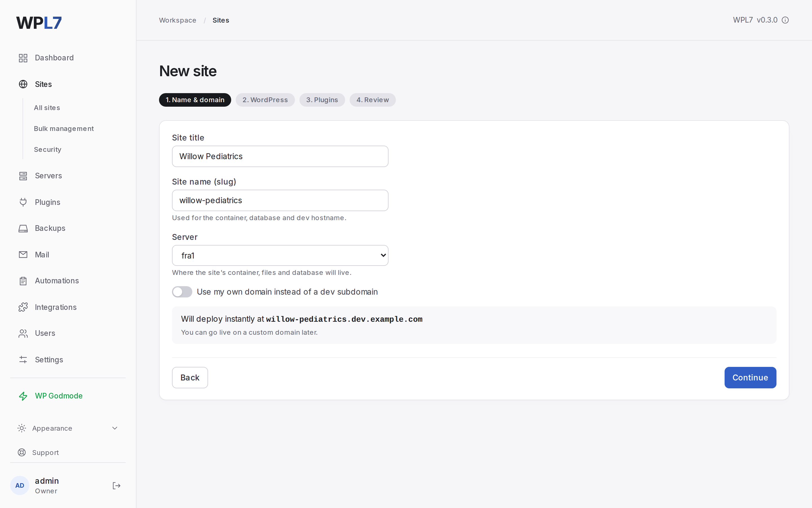Click the Users people icon

(x=23, y=333)
